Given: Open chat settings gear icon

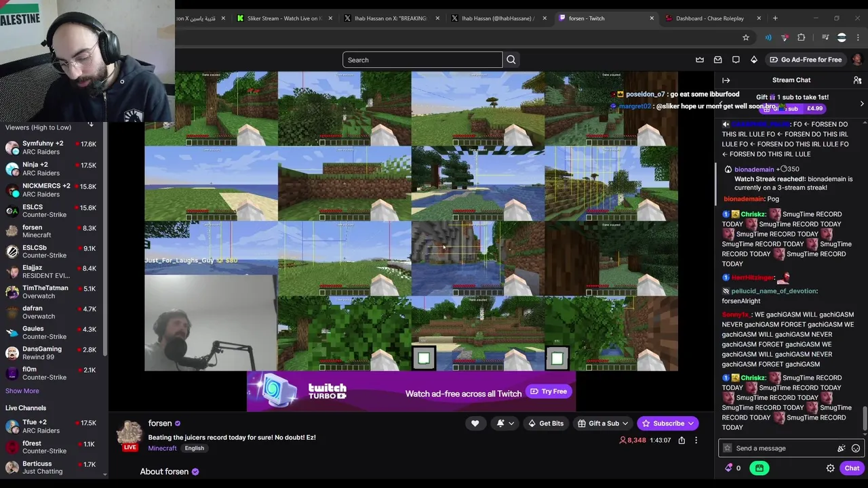Looking at the screenshot, I should 830,468.
